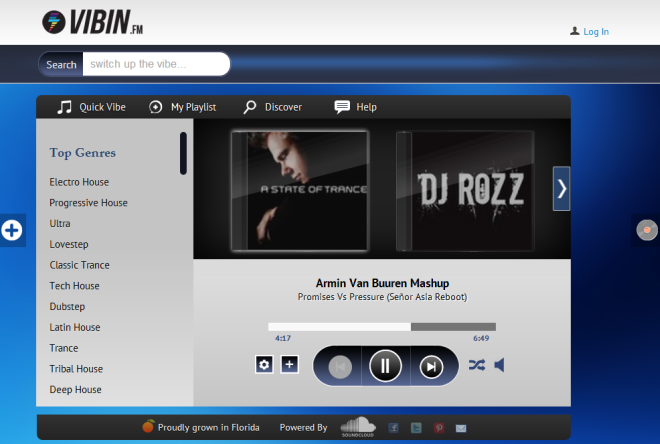Select the Trance genre entry

[x=64, y=348]
